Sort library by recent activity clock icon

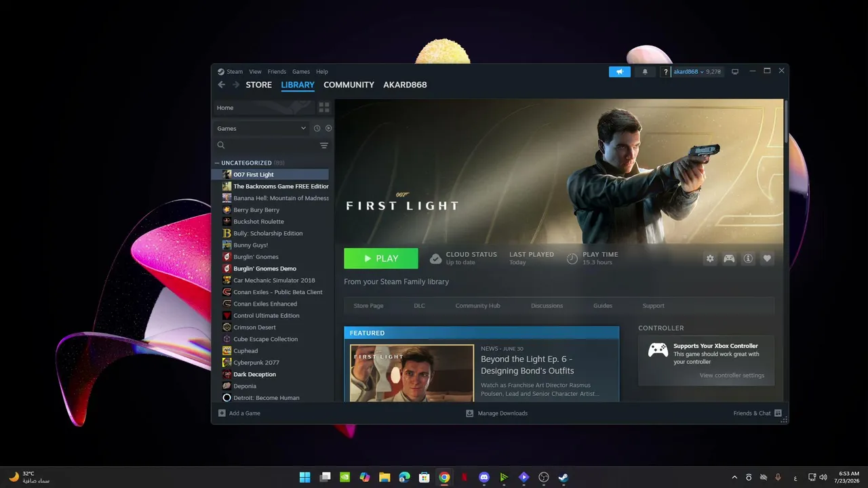[x=317, y=128]
